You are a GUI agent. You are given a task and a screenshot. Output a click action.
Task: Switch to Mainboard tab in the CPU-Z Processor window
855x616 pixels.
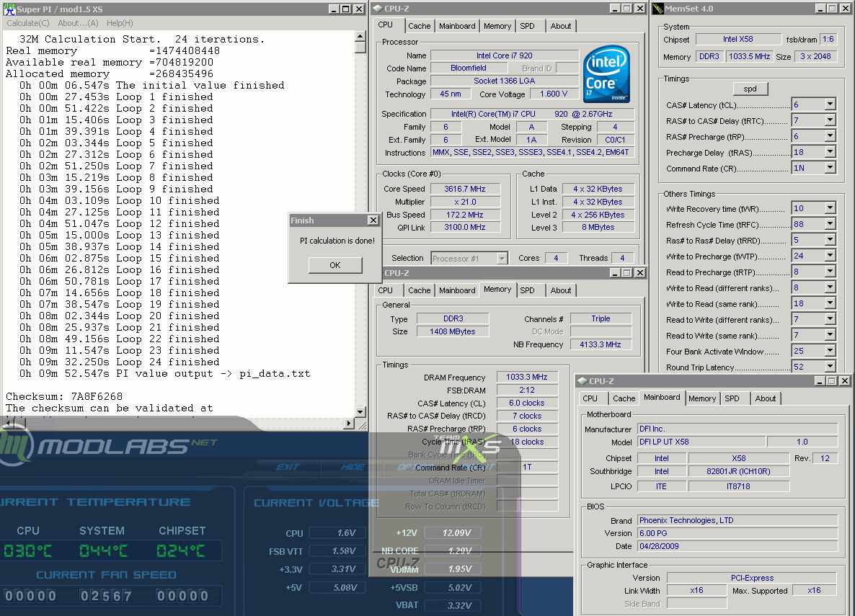coord(457,26)
